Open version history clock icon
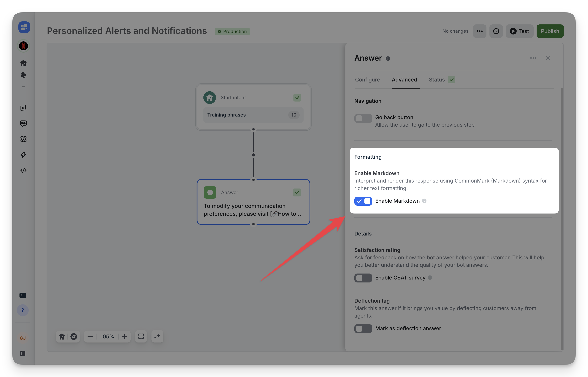Viewport: 588px width, 377px height. tap(496, 31)
